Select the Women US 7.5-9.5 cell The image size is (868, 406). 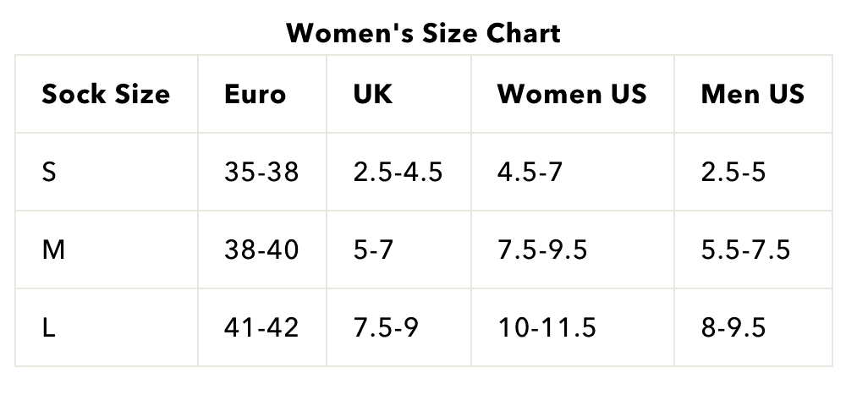542,250
